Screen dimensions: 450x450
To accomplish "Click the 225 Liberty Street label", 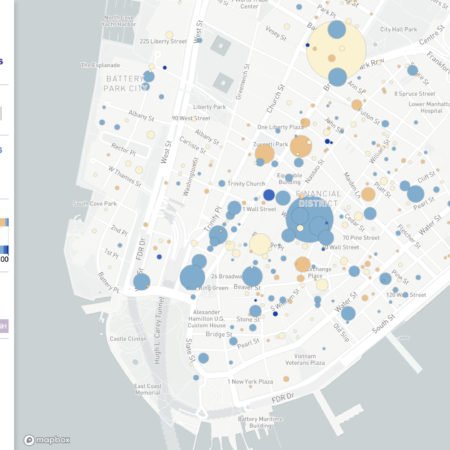I will point(163,41).
